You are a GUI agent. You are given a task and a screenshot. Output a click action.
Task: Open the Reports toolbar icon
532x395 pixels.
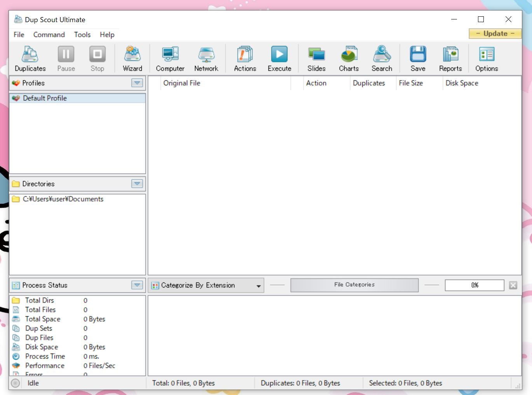[x=451, y=59]
